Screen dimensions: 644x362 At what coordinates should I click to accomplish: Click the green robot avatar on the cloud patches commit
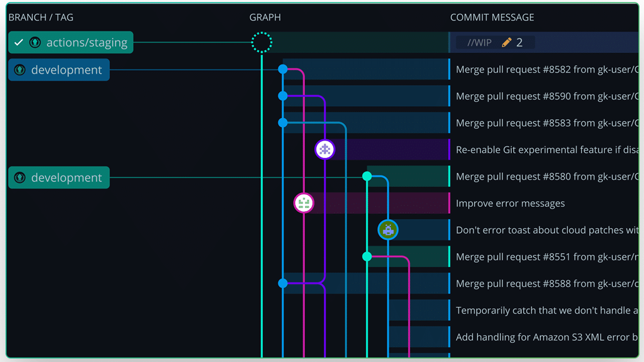tap(388, 229)
